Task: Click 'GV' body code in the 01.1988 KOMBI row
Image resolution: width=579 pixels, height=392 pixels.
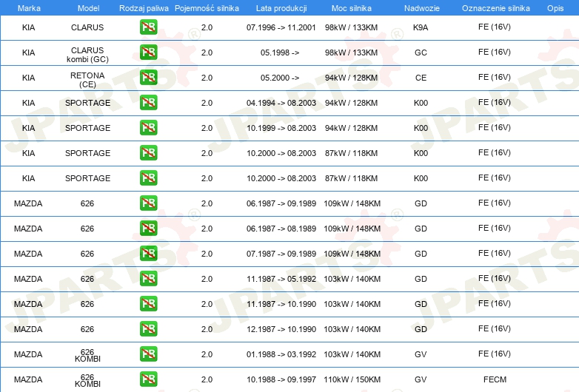Action: click(x=421, y=354)
